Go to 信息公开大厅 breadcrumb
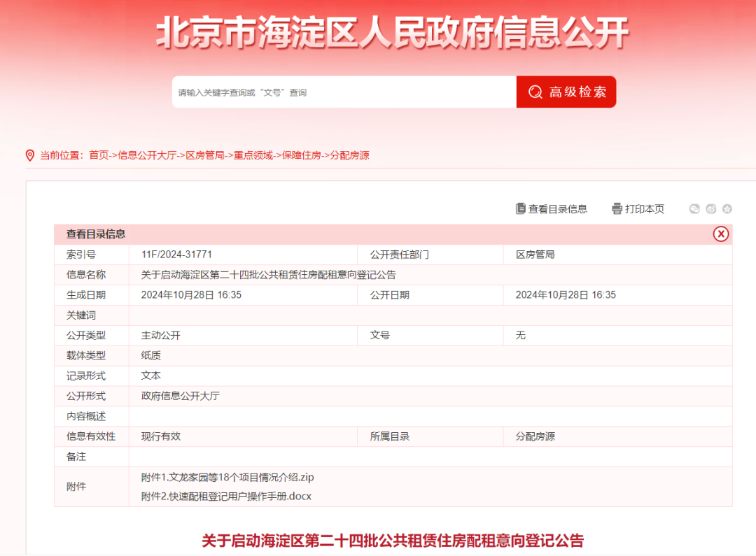Viewport: 756px width, 556px height. [147, 155]
